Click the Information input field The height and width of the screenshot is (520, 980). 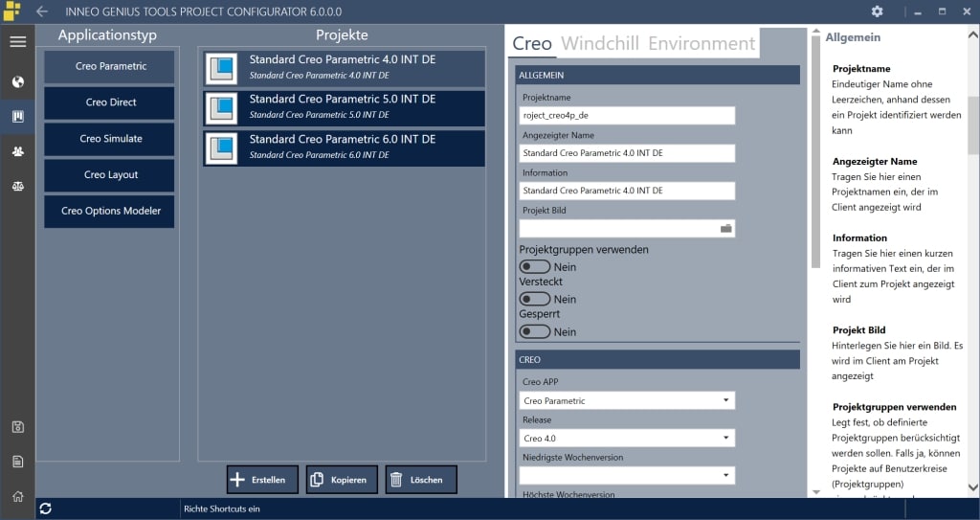[x=627, y=191]
